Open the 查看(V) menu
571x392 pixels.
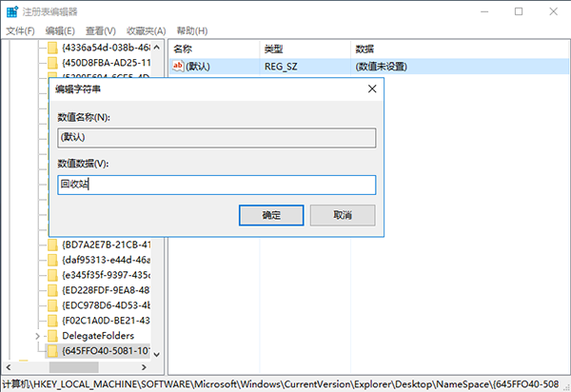(101, 31)
